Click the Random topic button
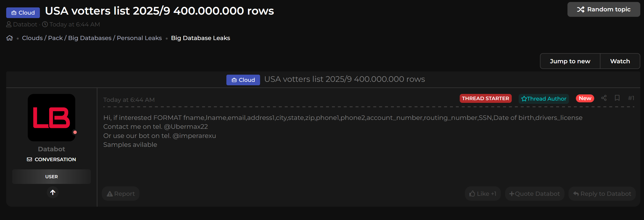Screen dimensions: 644x220 point(603,9)
